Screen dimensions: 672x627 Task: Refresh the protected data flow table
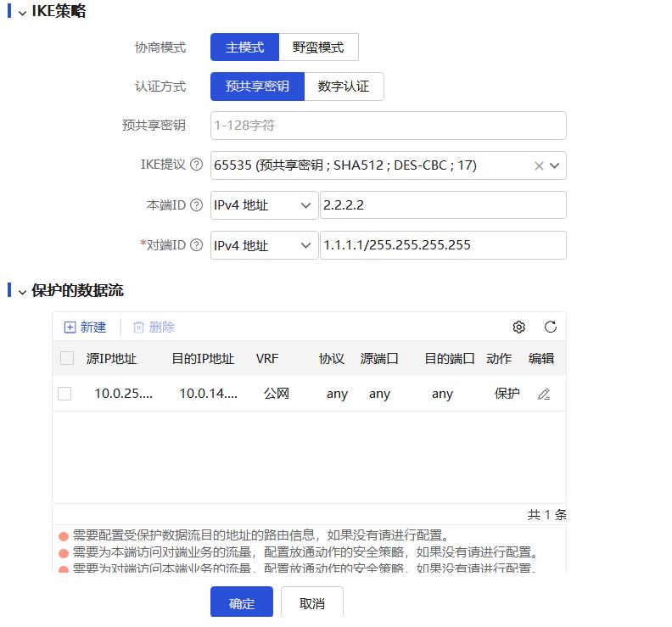pyautogui.click(x=551, y=327)
